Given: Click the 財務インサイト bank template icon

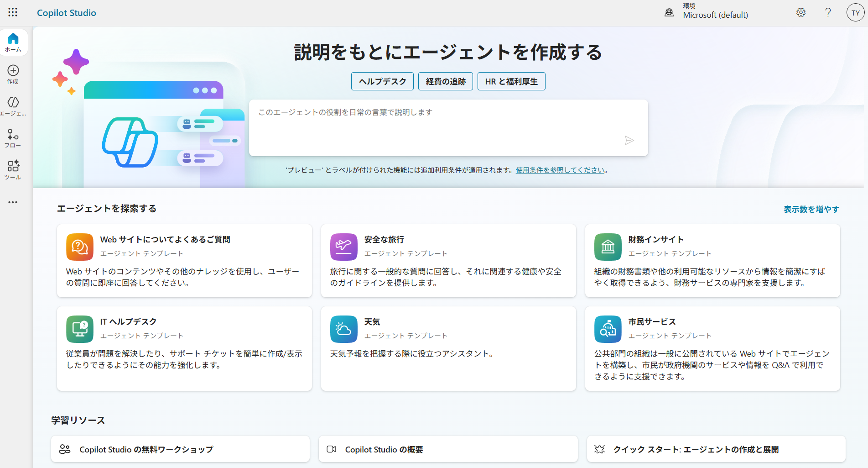Looking at the screenshot, I should pos(608,247).
